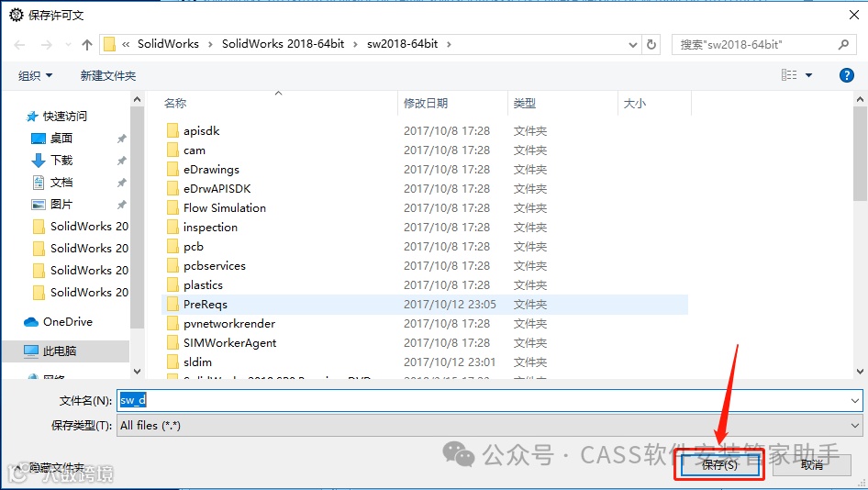
Task: Close the 保存许可文 dialog
Action: point(854,15)
